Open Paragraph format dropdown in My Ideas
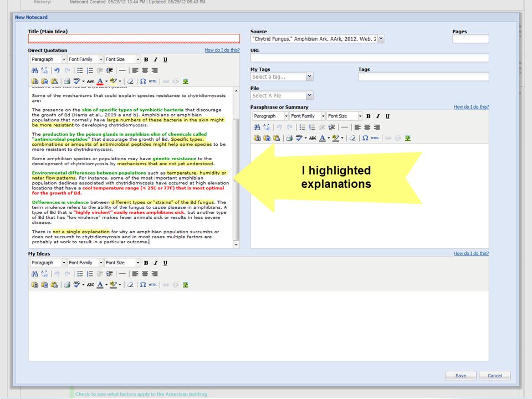 48,263
